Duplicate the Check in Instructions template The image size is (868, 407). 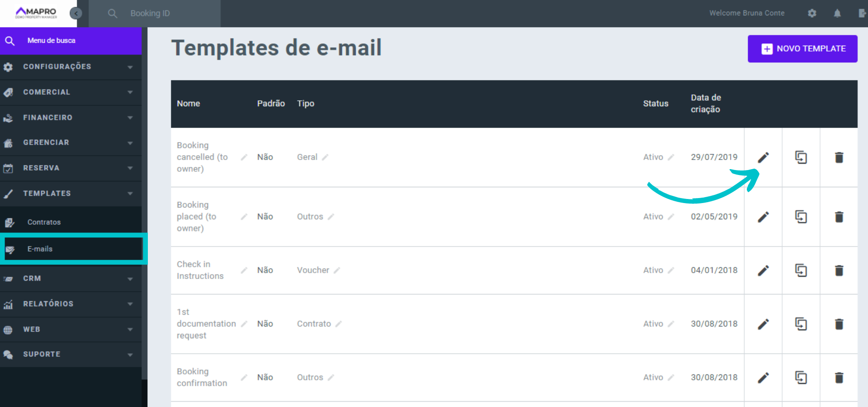[801, 270]
